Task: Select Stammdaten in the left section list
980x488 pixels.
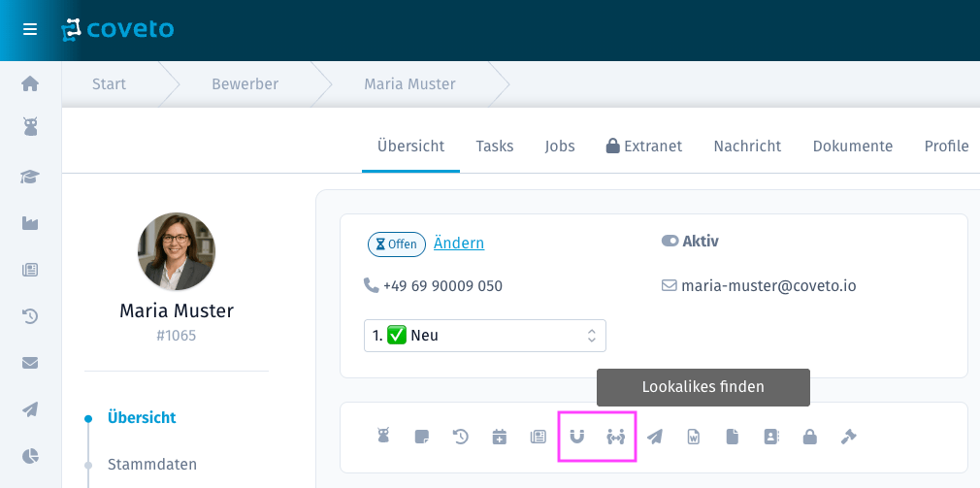Action: pyautogui.click(x=152, y=465)
